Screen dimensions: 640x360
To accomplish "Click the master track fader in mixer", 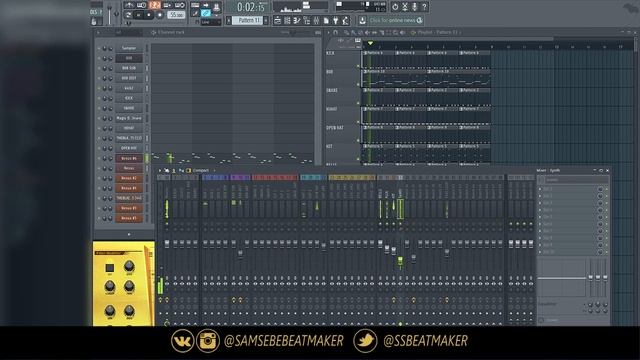I will 167,244.
